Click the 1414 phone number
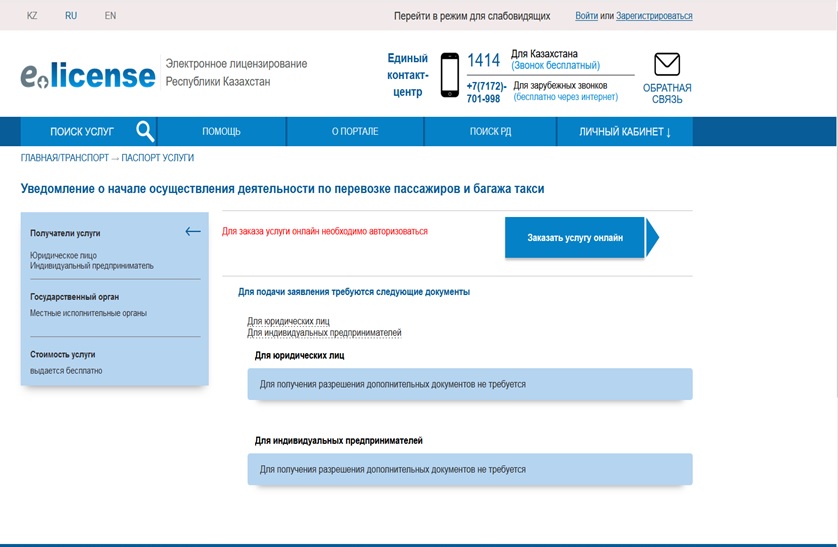Image resolution: width=838 pixels, height=547 pixels. (x=483, y=60)
